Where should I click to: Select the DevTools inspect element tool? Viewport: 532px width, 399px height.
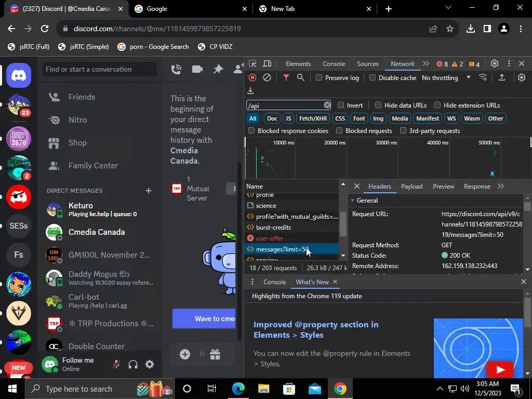click(x=252, y=64)
